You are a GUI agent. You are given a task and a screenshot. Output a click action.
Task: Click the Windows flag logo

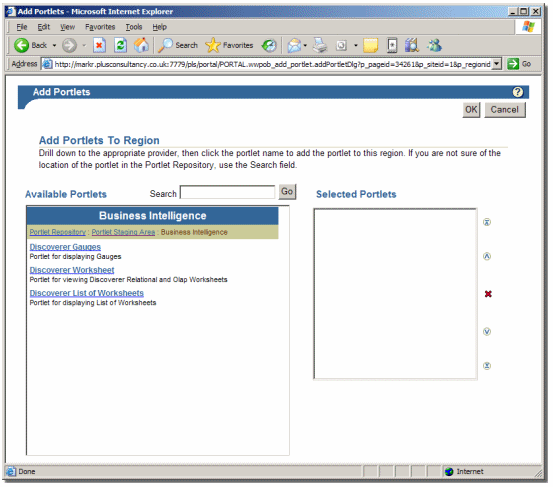point(528,26)
